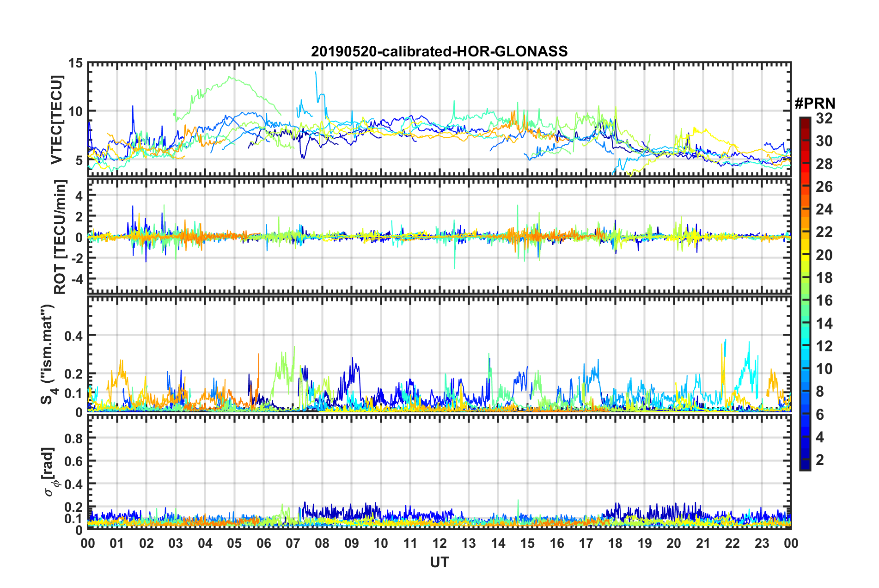Click the UT hour tick label 01
Screen dimensions: 879x588
click(x=117, y=543)
